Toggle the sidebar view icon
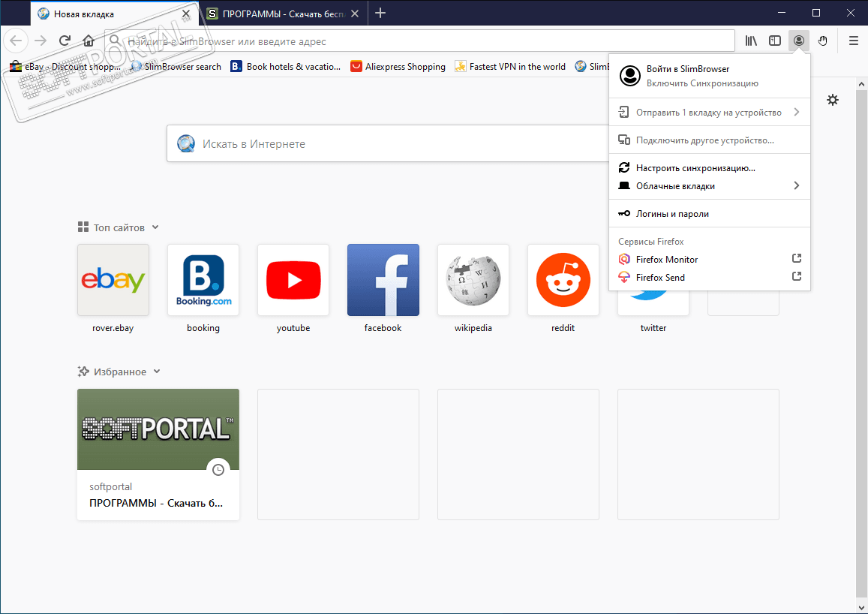The image size is (868, 614). 775,41
